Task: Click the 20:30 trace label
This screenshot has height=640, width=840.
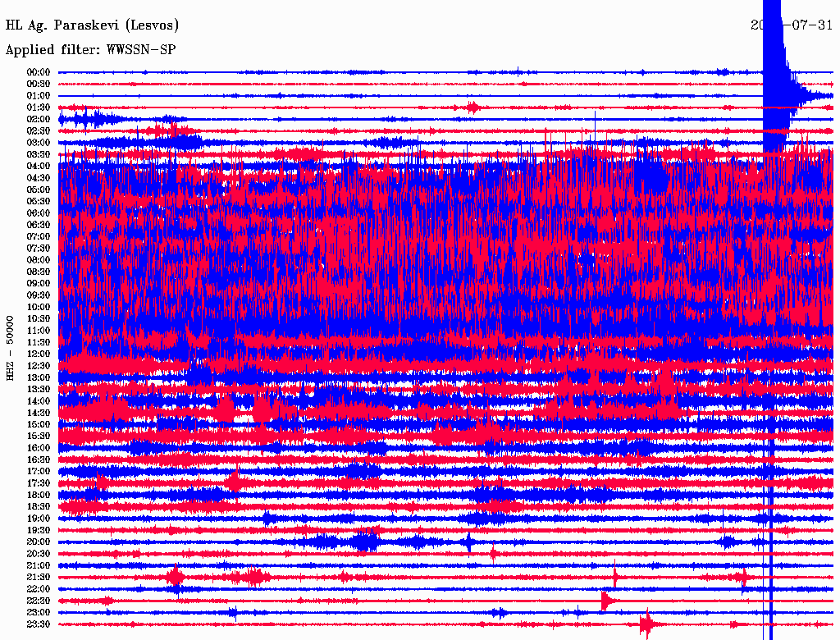Action: coord(39,554)
